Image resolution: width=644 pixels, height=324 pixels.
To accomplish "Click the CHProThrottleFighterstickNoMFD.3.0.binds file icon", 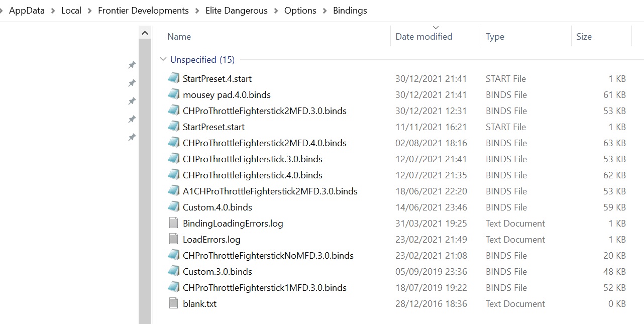I will tap(174, 255).
